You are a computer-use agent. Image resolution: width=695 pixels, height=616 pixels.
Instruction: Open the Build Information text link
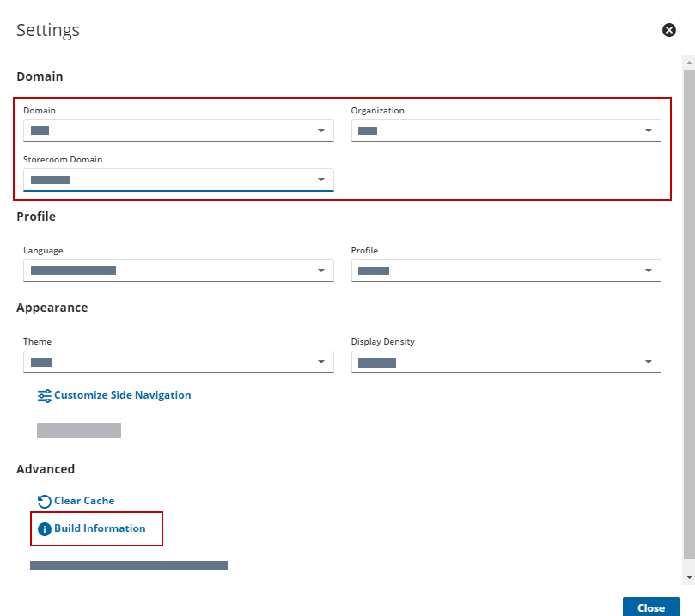point(100,528)
